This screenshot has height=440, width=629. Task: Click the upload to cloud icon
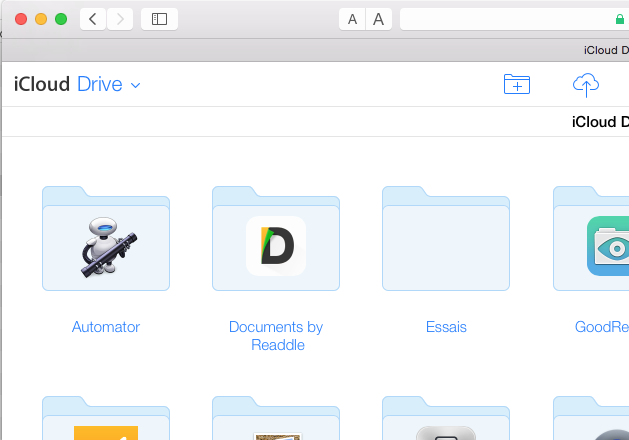pyautogui.click(x=586, y=85)
